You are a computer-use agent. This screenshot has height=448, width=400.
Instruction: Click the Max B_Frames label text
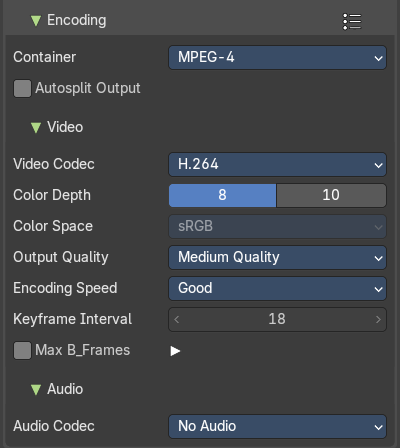pos(83,350)
